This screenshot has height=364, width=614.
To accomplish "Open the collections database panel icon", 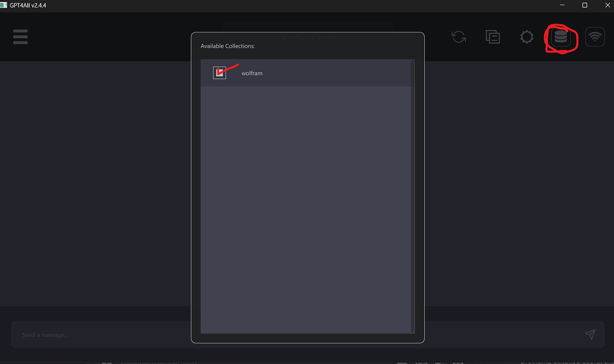I will pos(561,37).
